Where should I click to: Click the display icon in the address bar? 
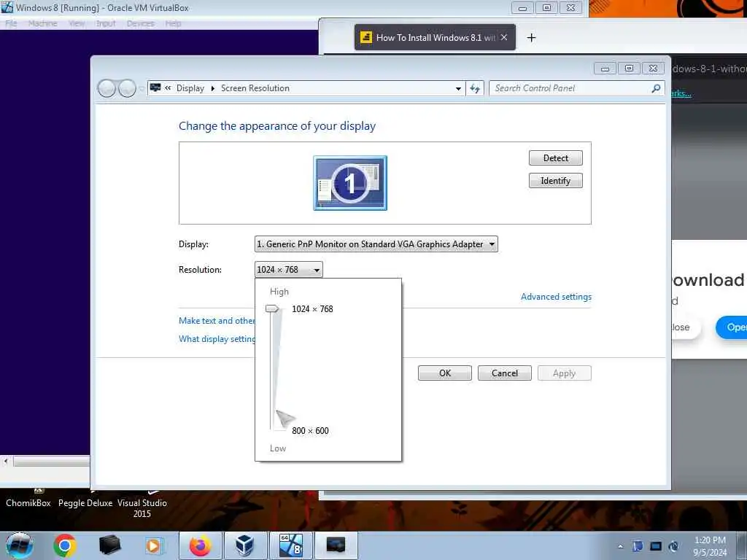pos(155,87)
